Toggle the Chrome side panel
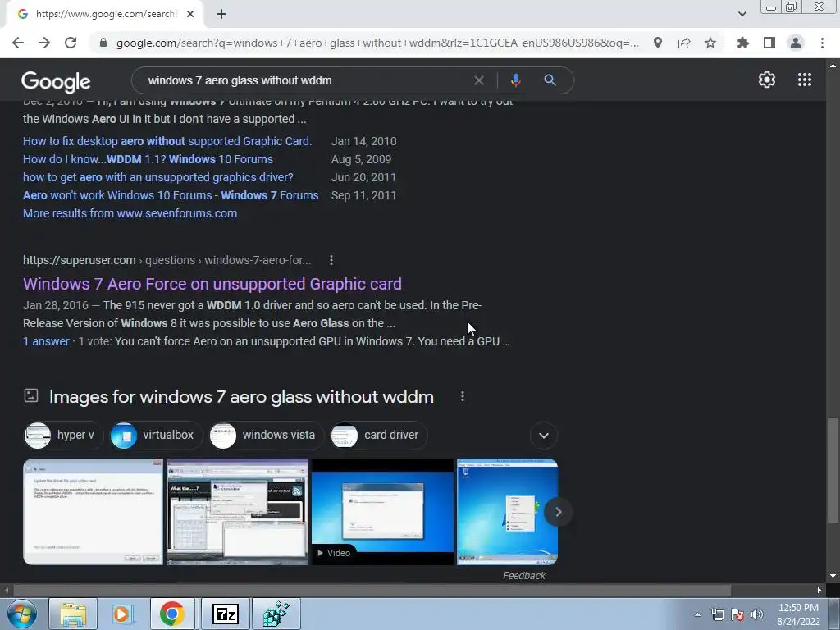The image size is (840, 630). coord(769,43)
